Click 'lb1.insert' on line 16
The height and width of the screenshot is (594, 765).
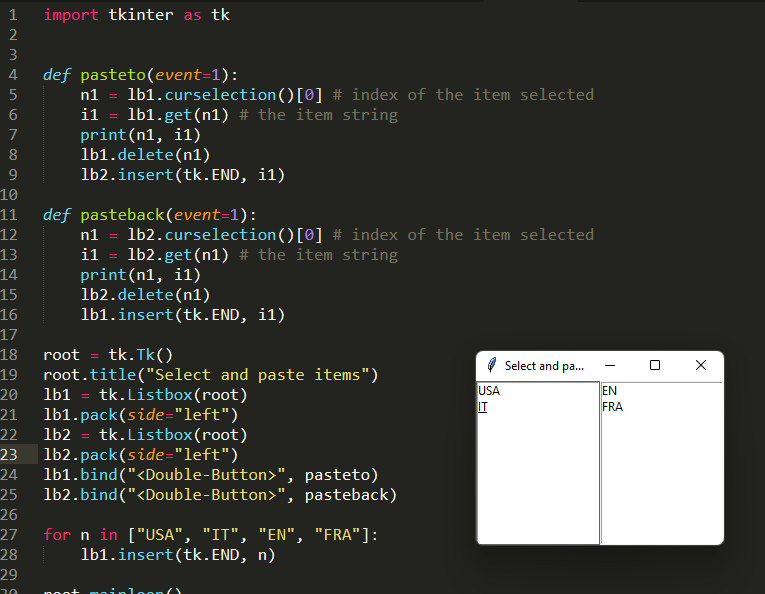point(127,315)
